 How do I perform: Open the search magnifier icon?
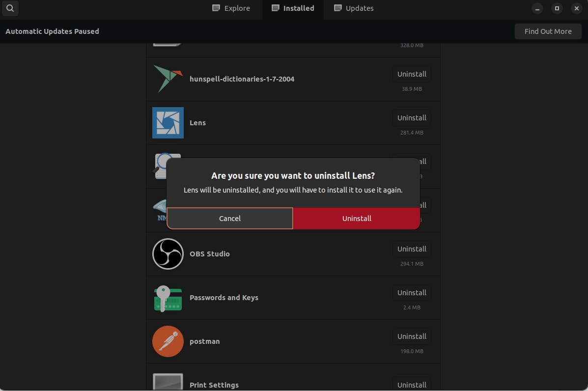click(10, 8)
